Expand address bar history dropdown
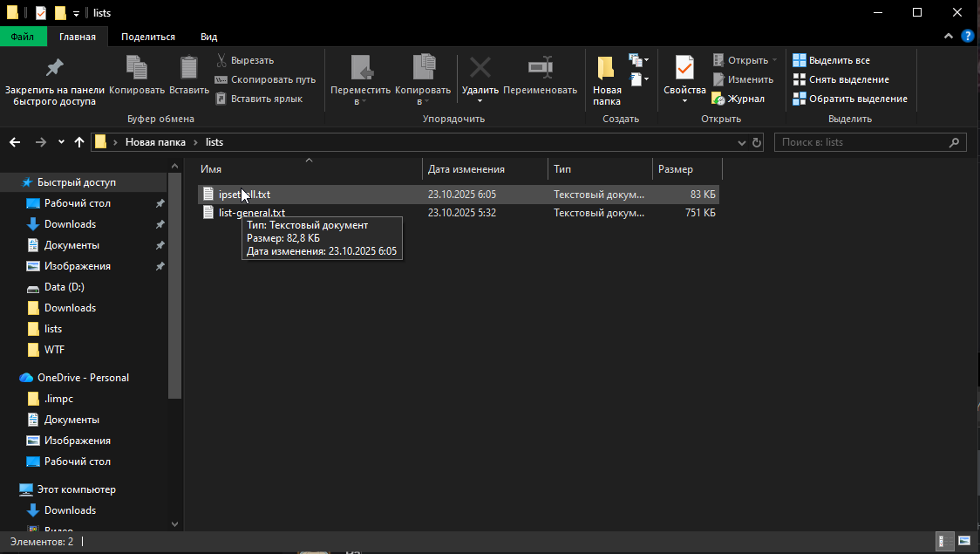The width and height of the screenshot is (980, 554). click(741, 142)
